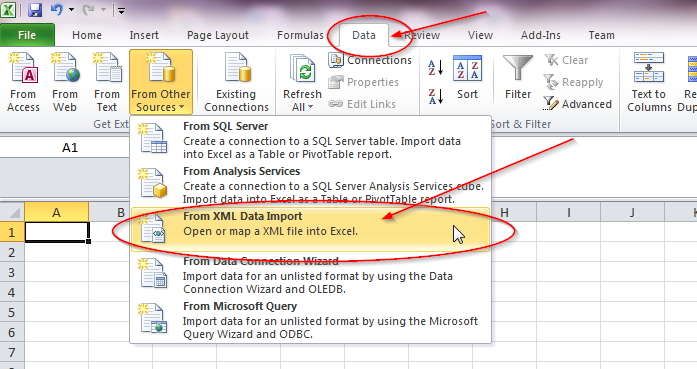Image resolution: width=697 pixels, height=369 pixels.
Task: Toggle the Filter funnel button
Action: [518, 78]
